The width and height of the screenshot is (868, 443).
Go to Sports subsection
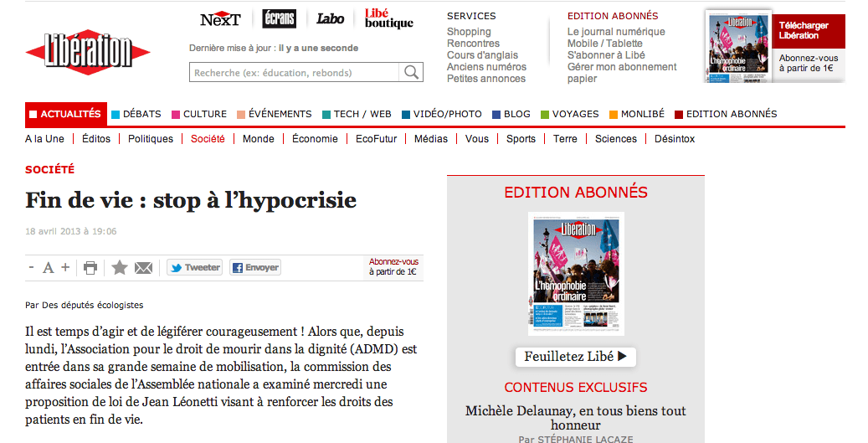pos(521,139)
